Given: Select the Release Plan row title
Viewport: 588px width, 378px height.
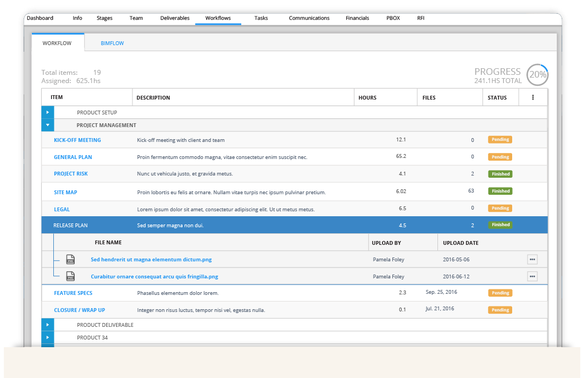Looking at the screenshot, I should coord(70,225).
